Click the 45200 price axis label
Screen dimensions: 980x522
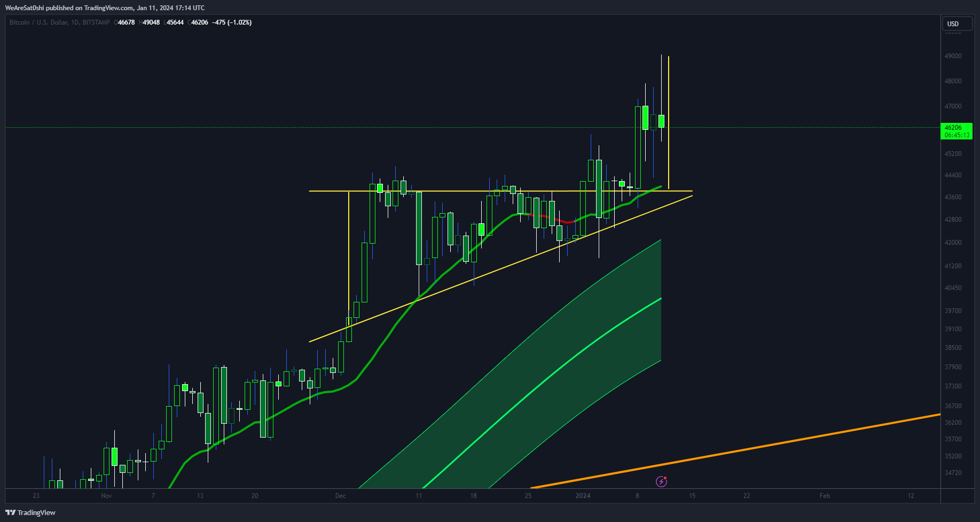953,154
